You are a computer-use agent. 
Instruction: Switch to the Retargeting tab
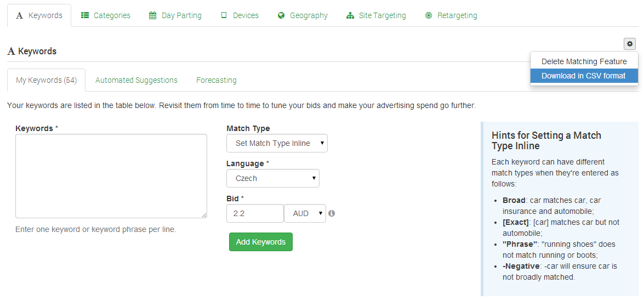pos(452,15)
